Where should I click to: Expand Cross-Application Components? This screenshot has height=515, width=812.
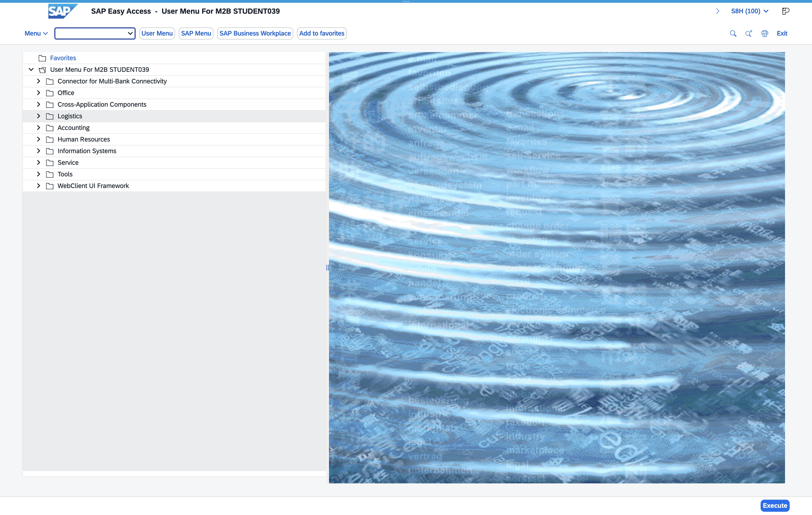pos(38,105)
